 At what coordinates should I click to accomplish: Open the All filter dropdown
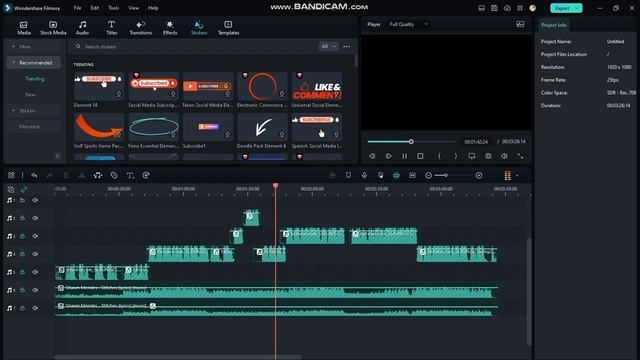pyautogui.click(x=328, y=47)
